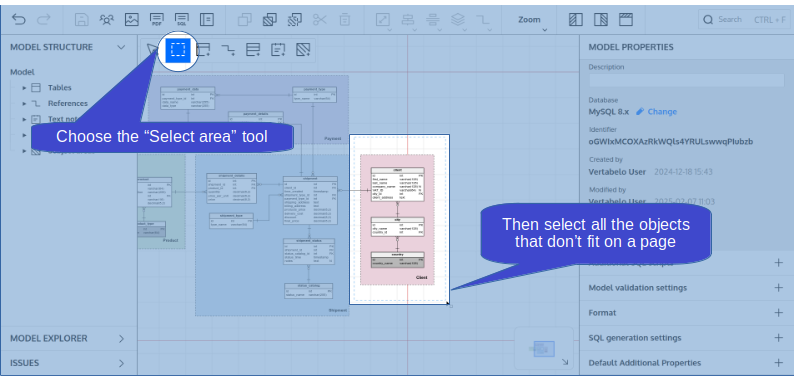Select the Add new reference tool
The image size is (794, 376).
pos(228,50)
